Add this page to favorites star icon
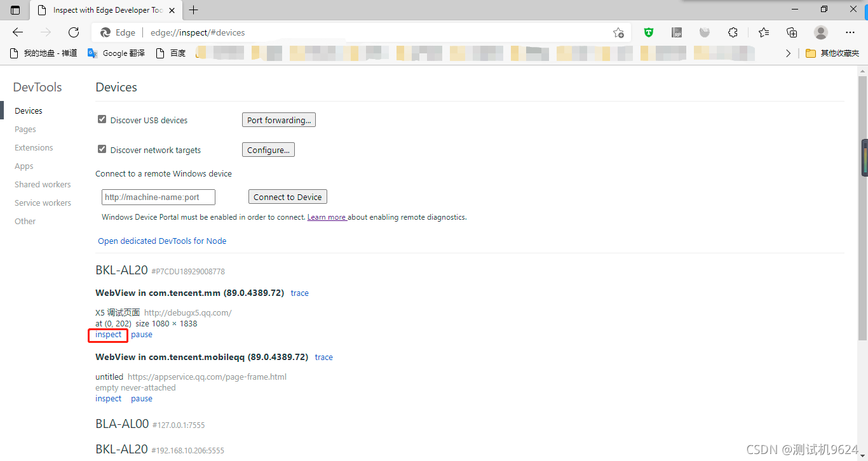868x461 pixels. point(618,32)
